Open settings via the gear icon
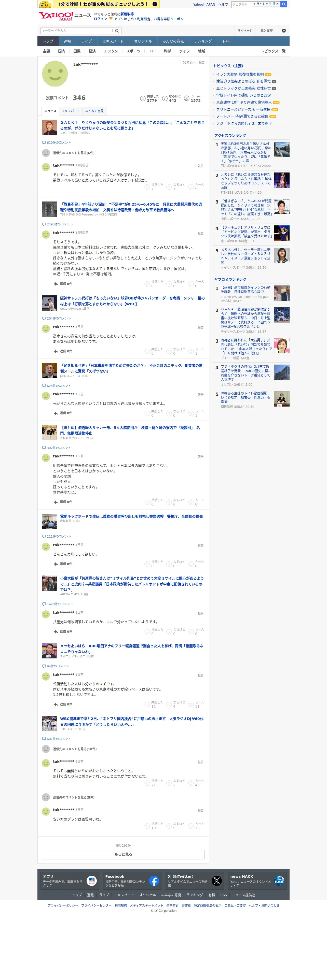 284,31
